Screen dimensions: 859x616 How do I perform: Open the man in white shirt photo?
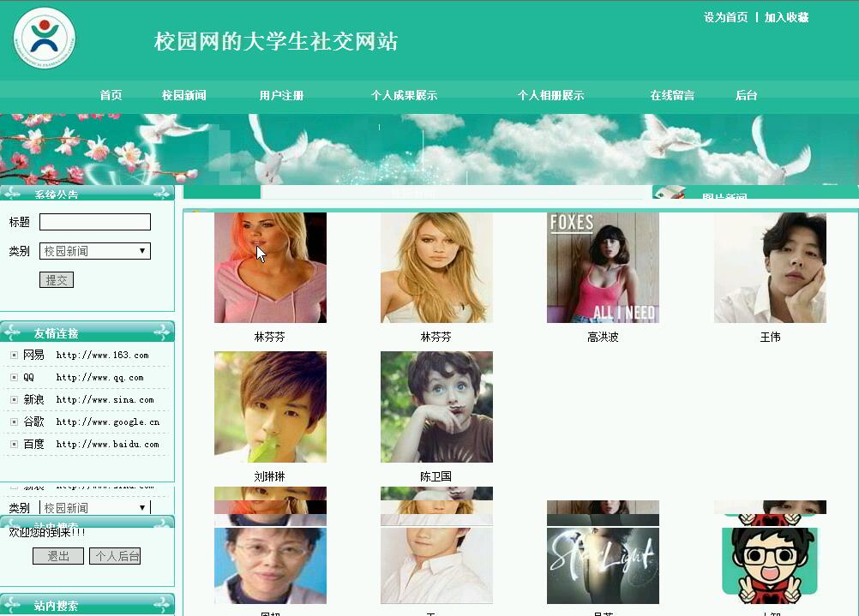[x=436, y=565]
